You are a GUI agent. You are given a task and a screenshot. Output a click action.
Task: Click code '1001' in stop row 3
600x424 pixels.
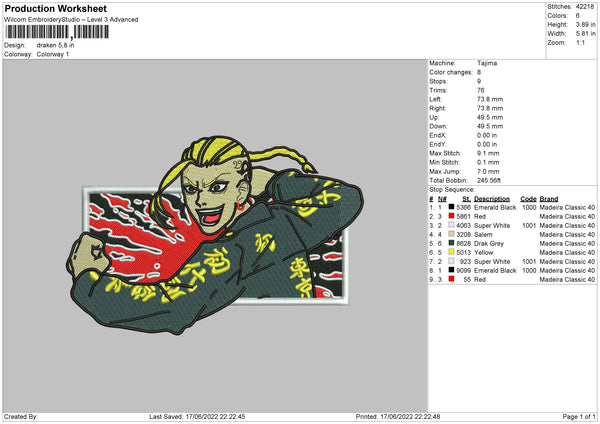(529, 225)
